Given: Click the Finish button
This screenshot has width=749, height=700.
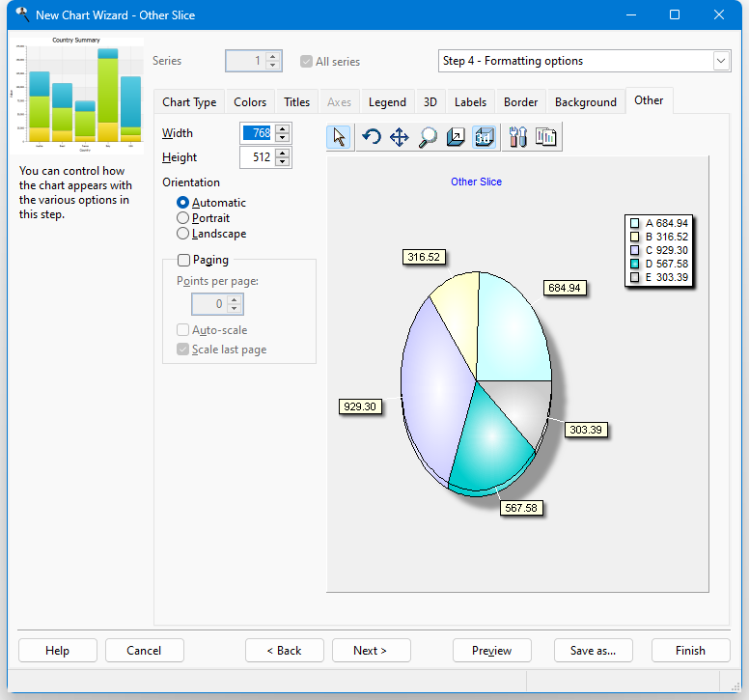Looking at the screenshot, I should coord(690,651).
